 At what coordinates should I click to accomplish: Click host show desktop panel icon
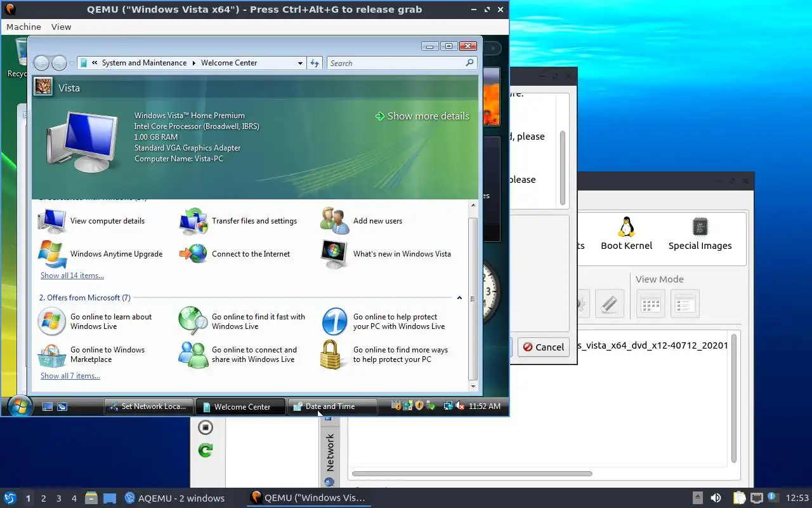[x=109, y=498]
